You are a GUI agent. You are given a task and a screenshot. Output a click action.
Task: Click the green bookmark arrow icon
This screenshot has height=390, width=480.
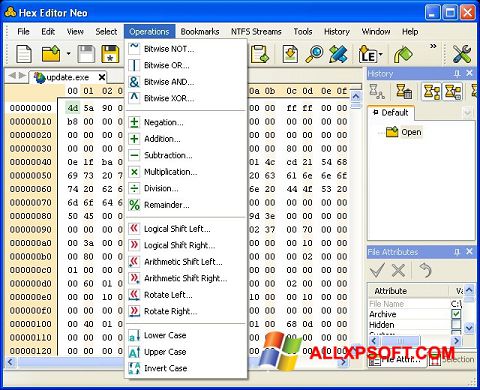(403, 54)
